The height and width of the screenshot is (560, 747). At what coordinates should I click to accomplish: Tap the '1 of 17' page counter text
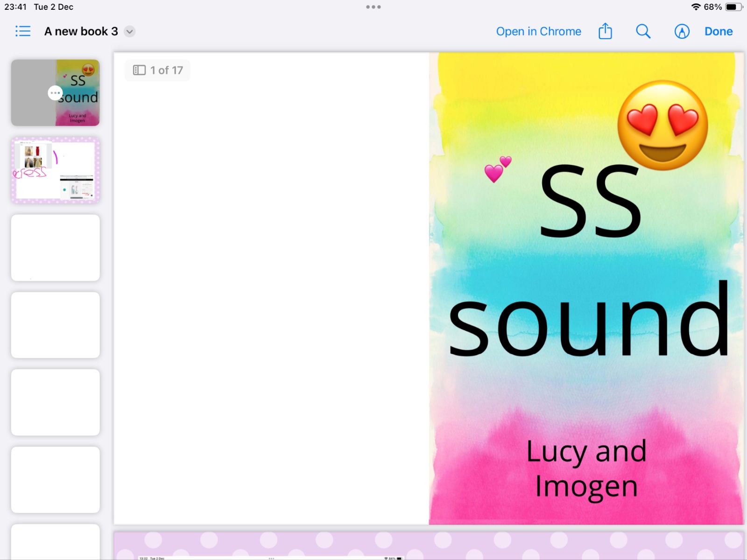167,70
